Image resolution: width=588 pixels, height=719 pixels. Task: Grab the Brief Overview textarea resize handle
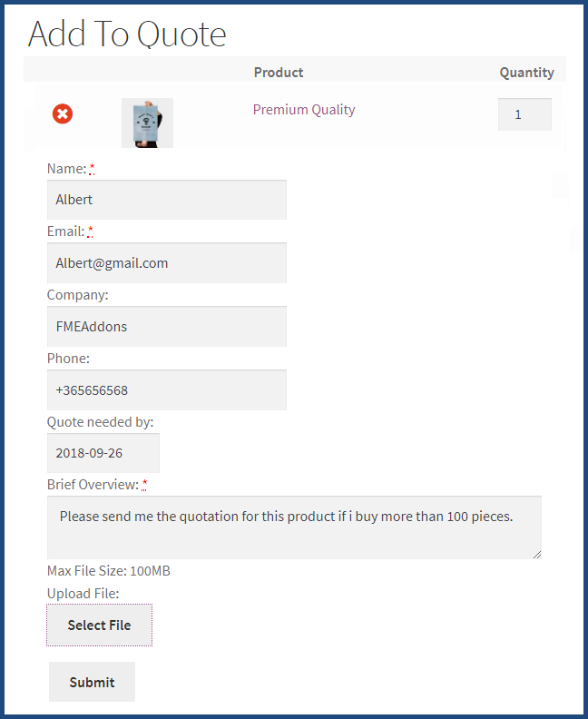(537, 555)
